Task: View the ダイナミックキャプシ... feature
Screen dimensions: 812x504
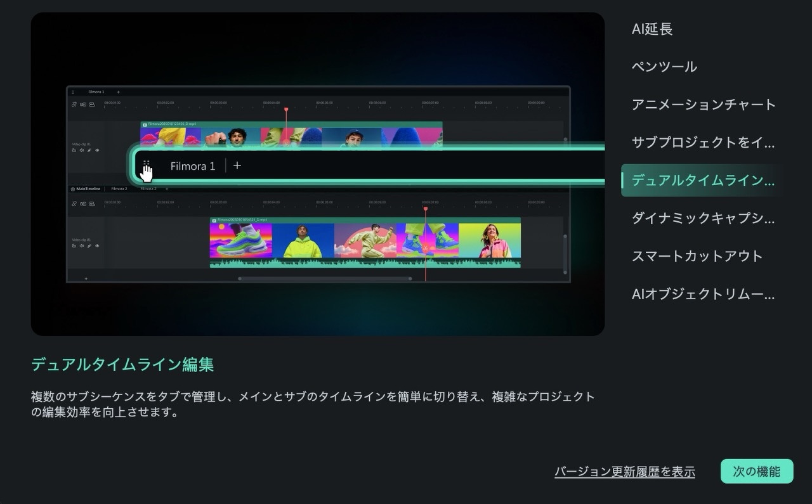Action: point(703,218)
